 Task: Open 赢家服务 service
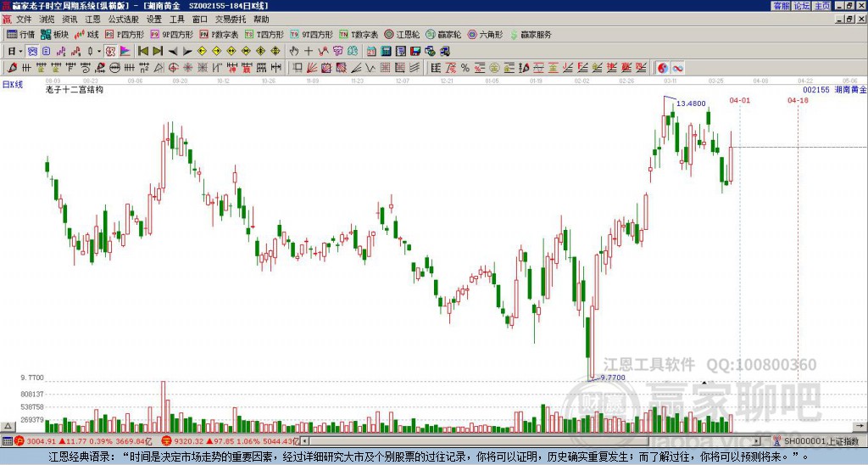(x=531, y=34)
